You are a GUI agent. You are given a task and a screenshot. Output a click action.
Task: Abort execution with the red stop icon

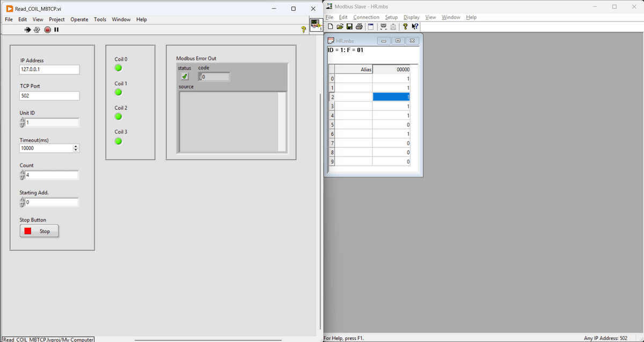point(47,29)
